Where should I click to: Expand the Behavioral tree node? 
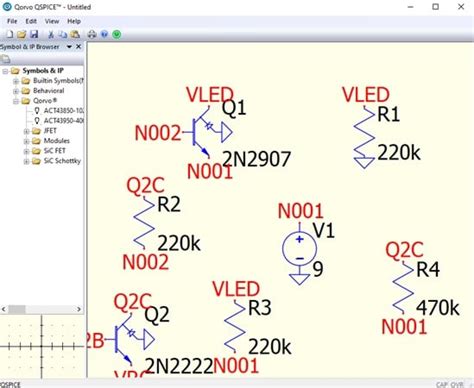pos(16,91)
